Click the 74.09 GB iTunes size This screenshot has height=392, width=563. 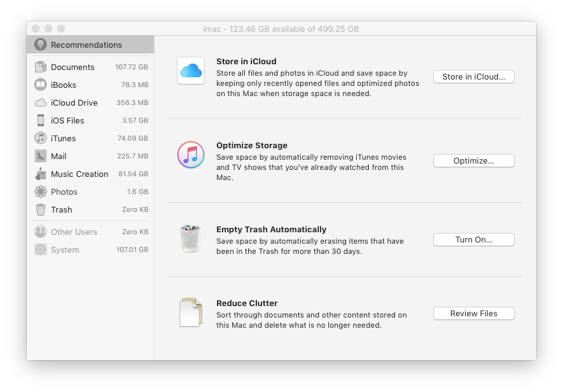[x=133, y=138]
